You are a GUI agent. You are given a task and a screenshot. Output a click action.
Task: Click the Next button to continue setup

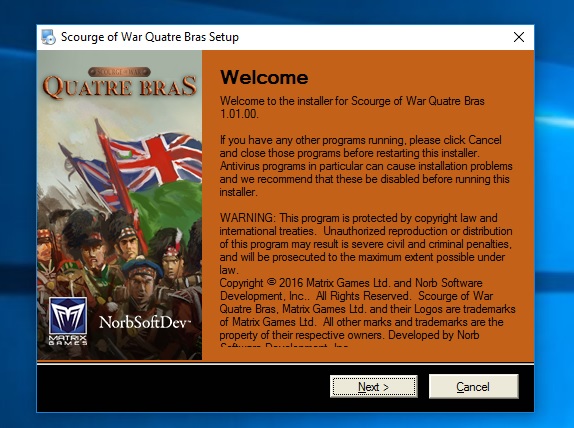(373, 386)
